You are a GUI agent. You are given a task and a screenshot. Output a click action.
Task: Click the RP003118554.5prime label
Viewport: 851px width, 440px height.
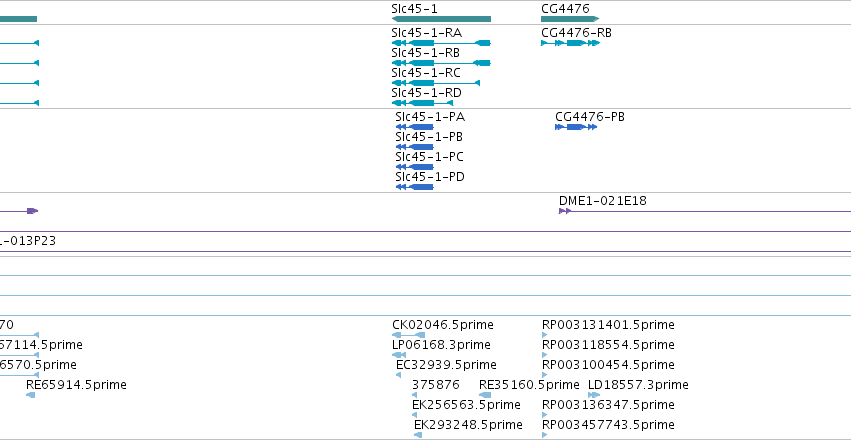608,345
